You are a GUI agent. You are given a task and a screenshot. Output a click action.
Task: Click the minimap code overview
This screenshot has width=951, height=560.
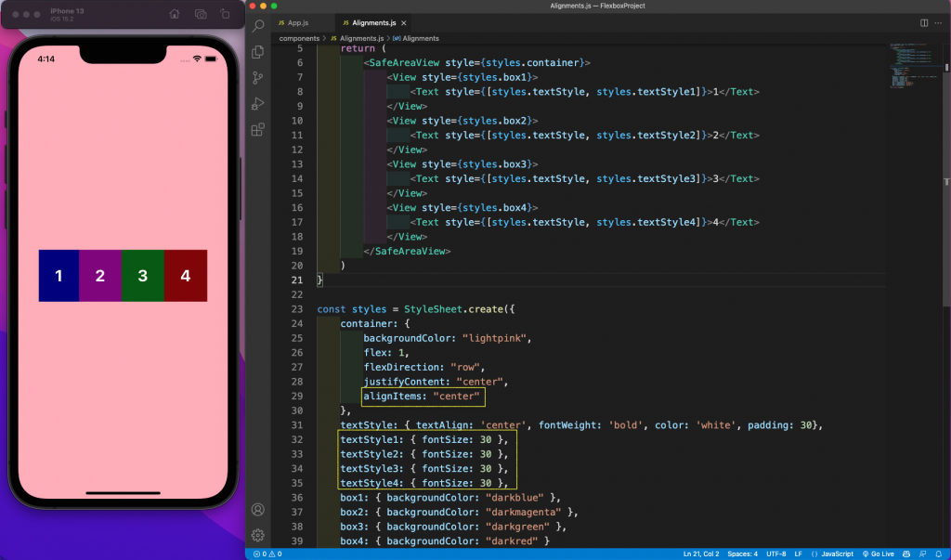coord(914,67)
